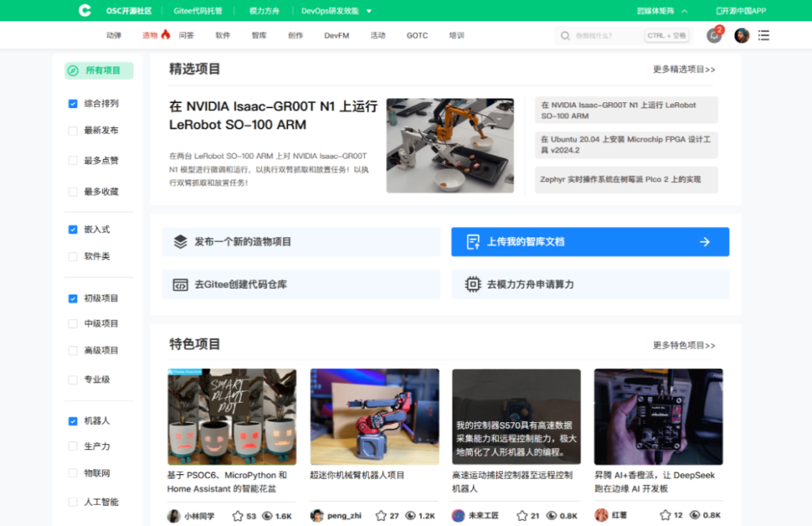Click the user avatar in the header
The image size is (812, 526).
(x=741, y=35)
